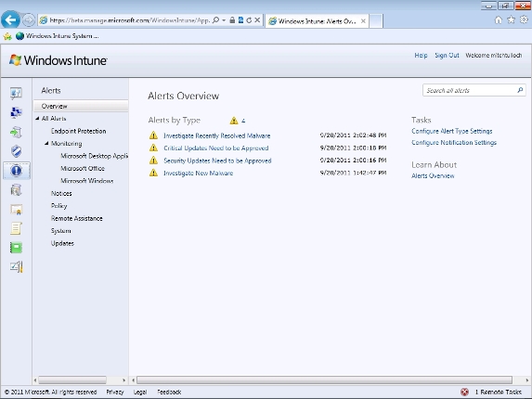532x399 pixels.
Task: Select Microsoft Windows monitoring item
Action: [x=87, y=181]
